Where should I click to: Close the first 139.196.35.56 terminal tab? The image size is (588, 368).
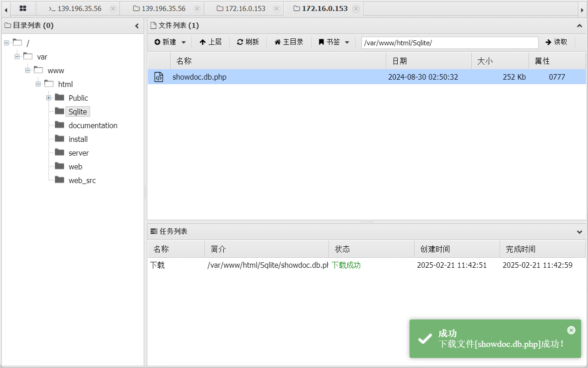click(x=113, y=9)
